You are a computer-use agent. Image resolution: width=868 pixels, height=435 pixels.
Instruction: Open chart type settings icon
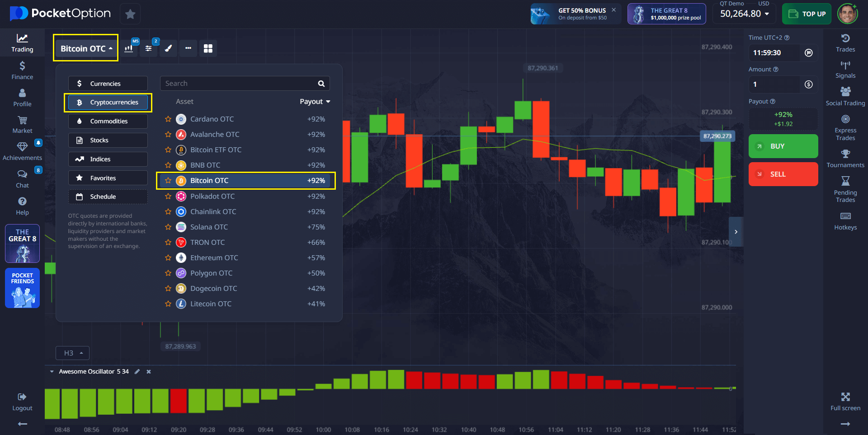129,48
